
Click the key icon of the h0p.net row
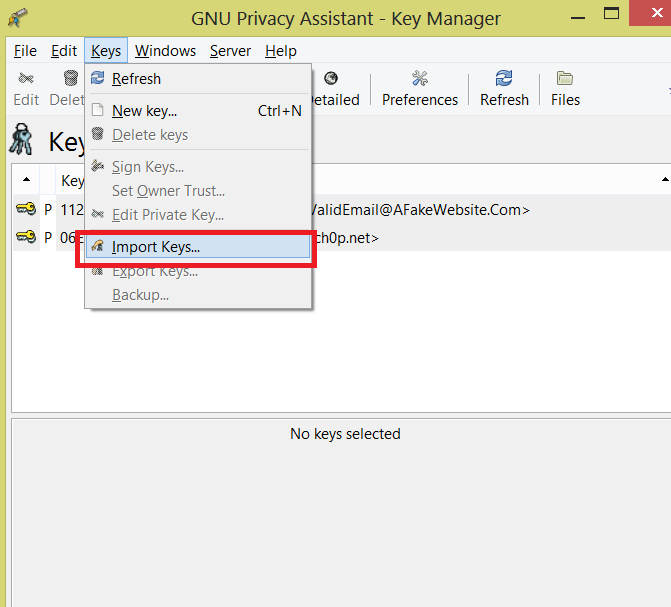[26, 237]
